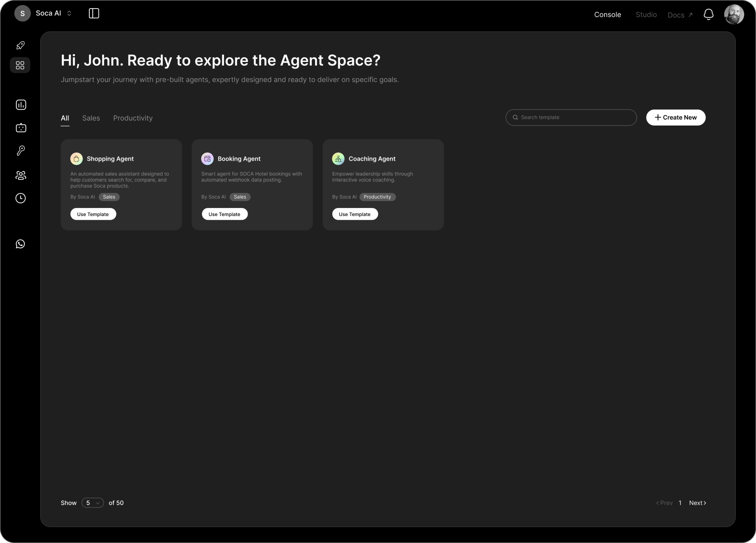Open the Show 5 rows dropdown
The height and width of the screenshot is (543, 756).
pos(93,503)
